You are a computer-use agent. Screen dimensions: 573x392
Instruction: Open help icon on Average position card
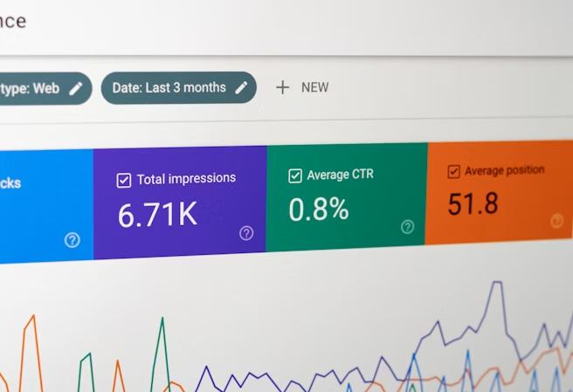coord(556,221)
